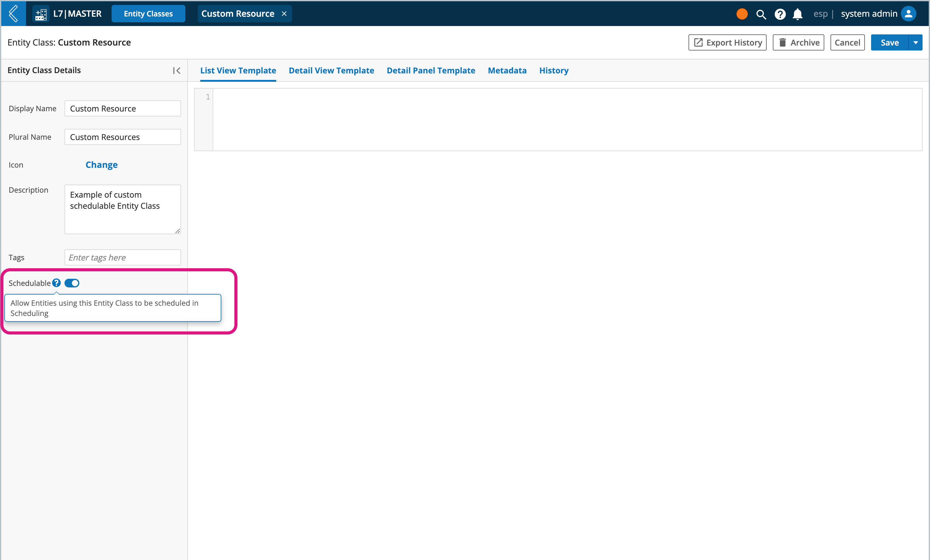The height and width of the screenshot is (560, 930).
Task: Click into the Description text area
Action: click(x=123, y=209)
